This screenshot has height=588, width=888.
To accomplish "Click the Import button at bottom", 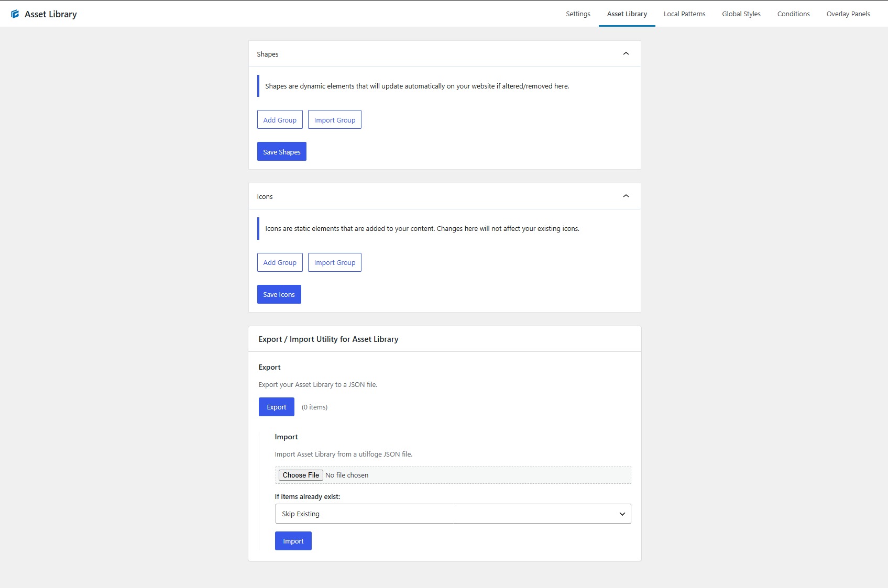I will click(293, 541).
